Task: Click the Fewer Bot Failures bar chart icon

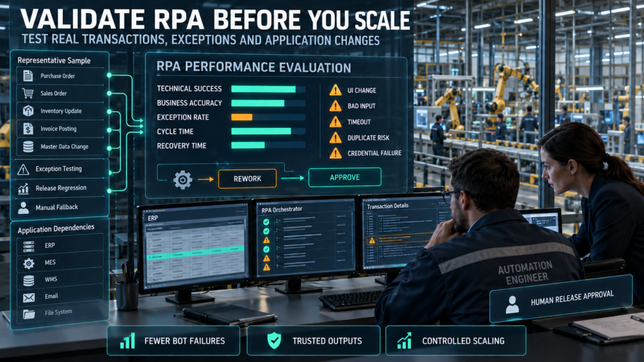Action: click(127, 340)
